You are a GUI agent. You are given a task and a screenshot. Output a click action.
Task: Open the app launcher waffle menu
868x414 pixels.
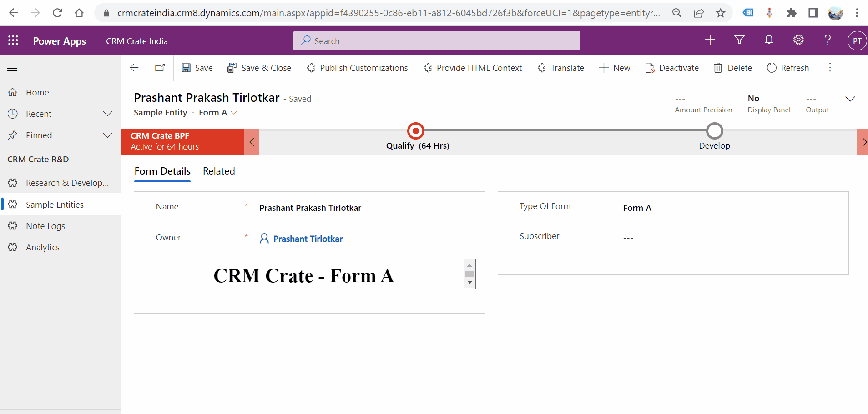pyautogui.click(x=13, y=40)
